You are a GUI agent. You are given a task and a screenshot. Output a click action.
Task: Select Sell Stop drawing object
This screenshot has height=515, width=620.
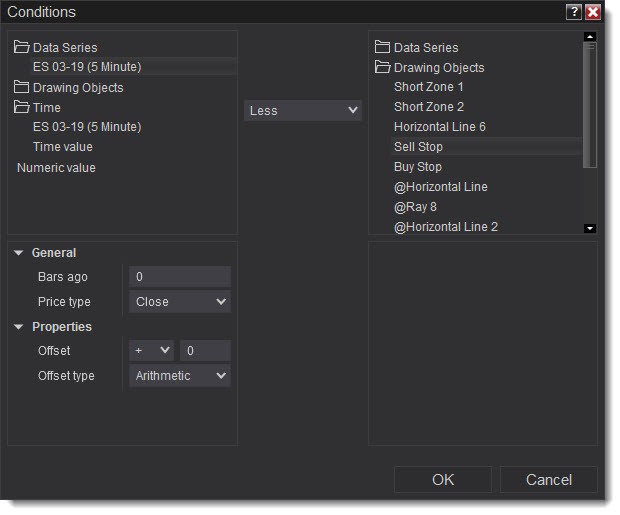click(x=418, y=147)
